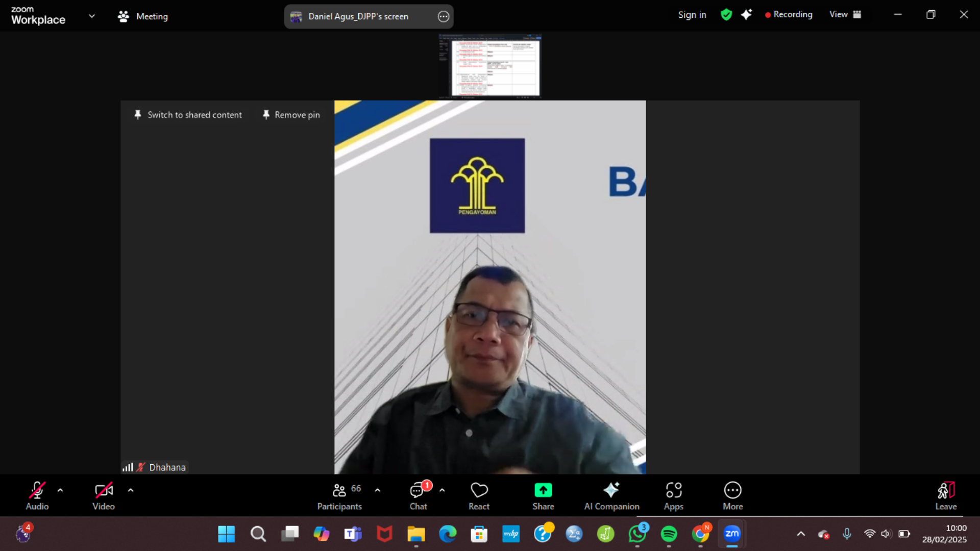Screen dimensions: 980x551
Task: Open the React heart menu
Action: (x=479, y=495)
